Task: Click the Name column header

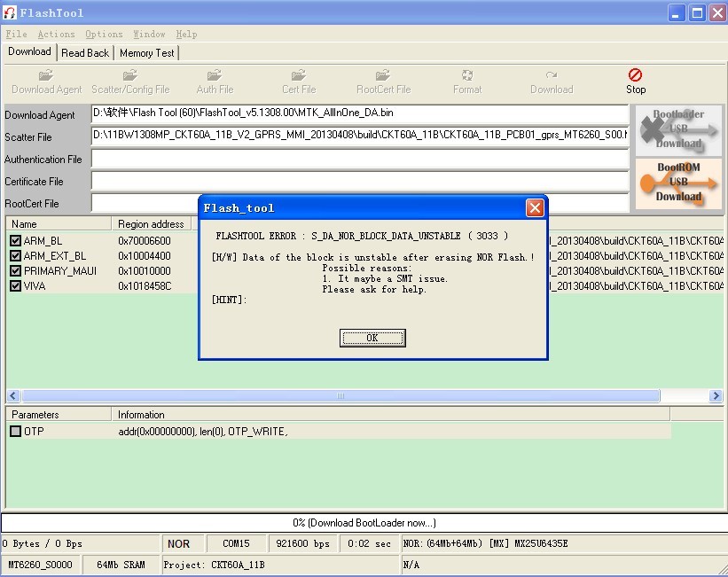Action: tap(59, 223)
